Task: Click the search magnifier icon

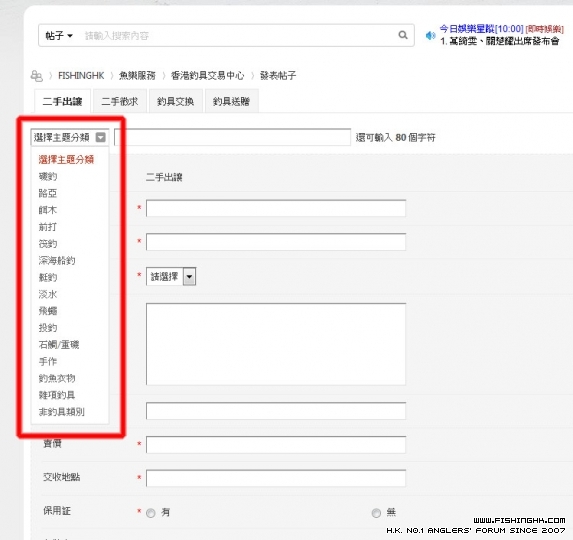Action: click(x=403, y=35)
